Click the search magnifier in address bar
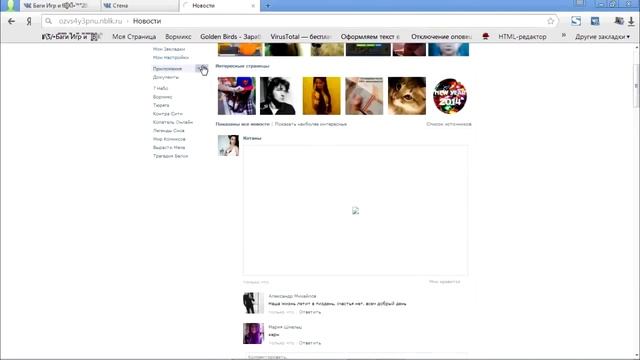 pyautogui.click(x=49, y=21)
